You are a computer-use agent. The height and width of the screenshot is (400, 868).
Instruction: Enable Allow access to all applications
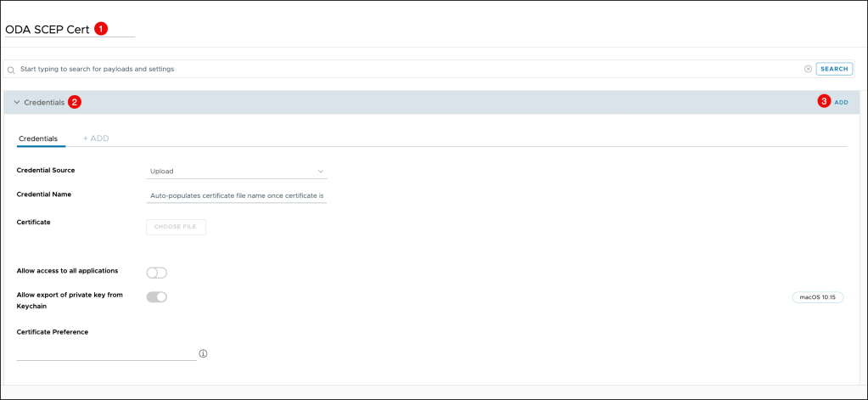pos(157,273)
